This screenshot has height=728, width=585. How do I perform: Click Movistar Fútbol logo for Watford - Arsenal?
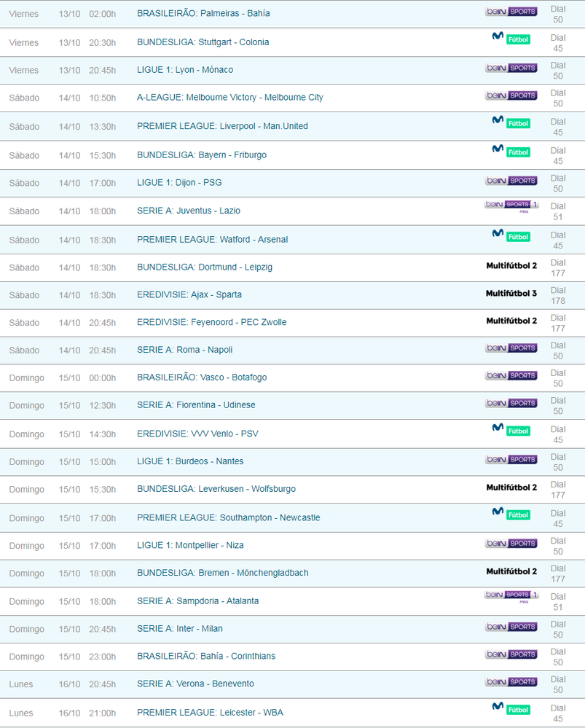[x=511, y=235]
